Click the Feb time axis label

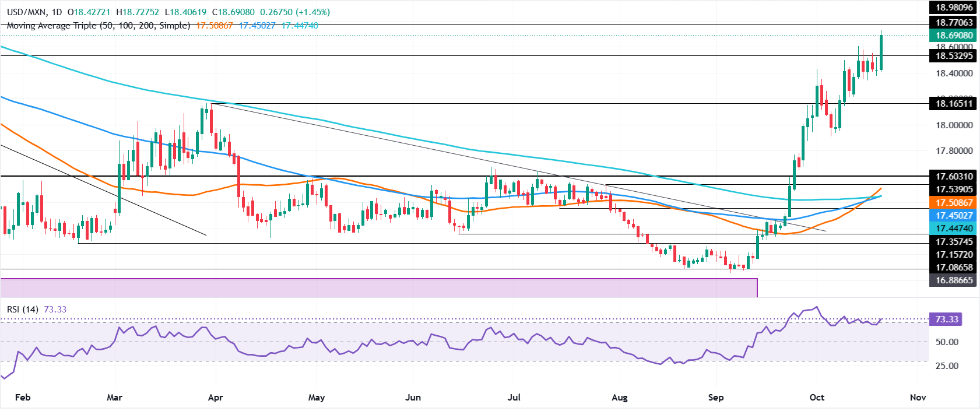[x=22, y=398]
